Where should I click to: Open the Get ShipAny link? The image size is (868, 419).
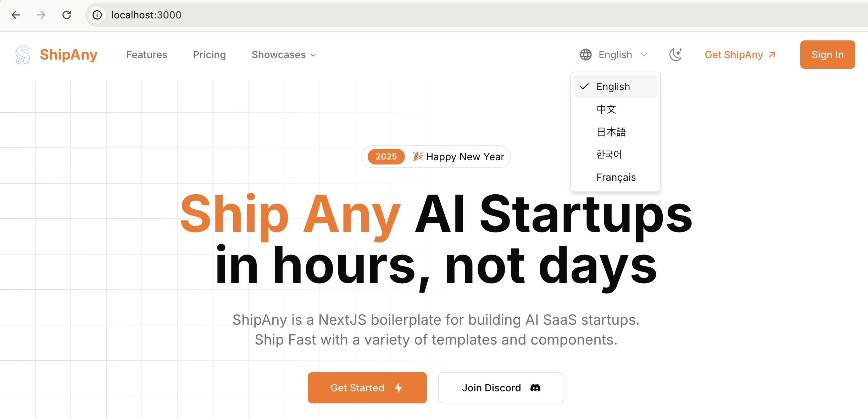pos(740,55)
